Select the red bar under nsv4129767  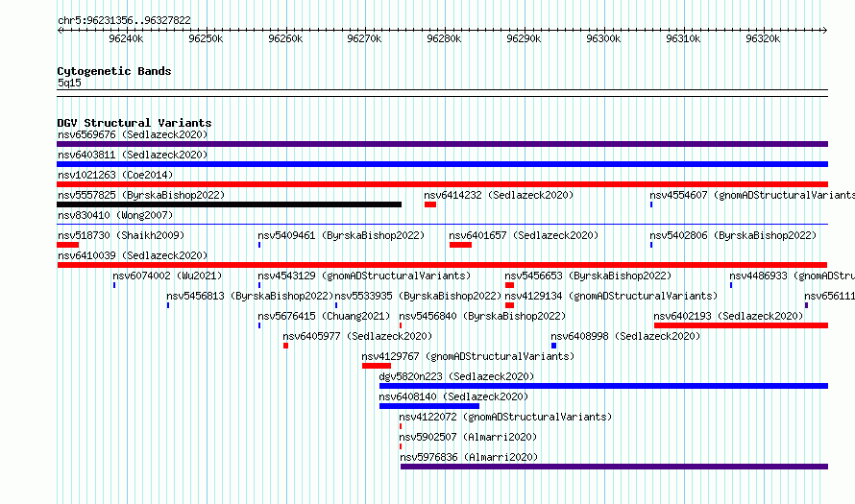click(x=377, y=366)
